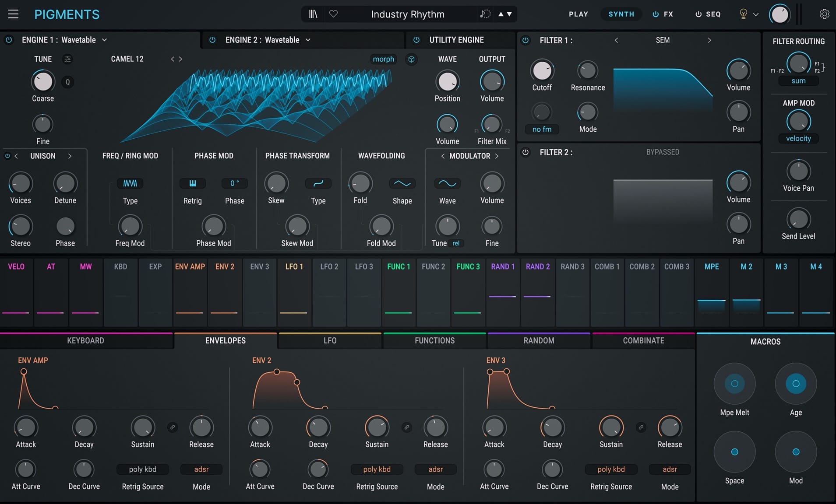Click ENV AMP poly kbd retrig source
Image resolution: width=836 pixels, height=504 pixels.
coord(143,469)
